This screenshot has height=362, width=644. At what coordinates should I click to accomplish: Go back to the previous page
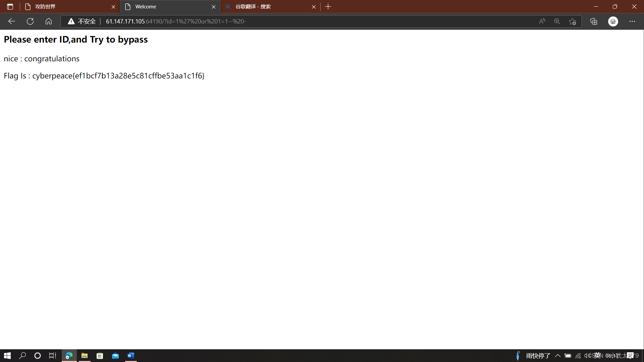pos(12,21)
